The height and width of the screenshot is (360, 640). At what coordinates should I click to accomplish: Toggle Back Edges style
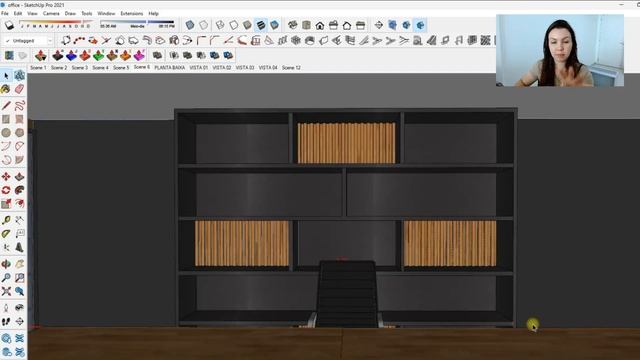click(203, 25)
